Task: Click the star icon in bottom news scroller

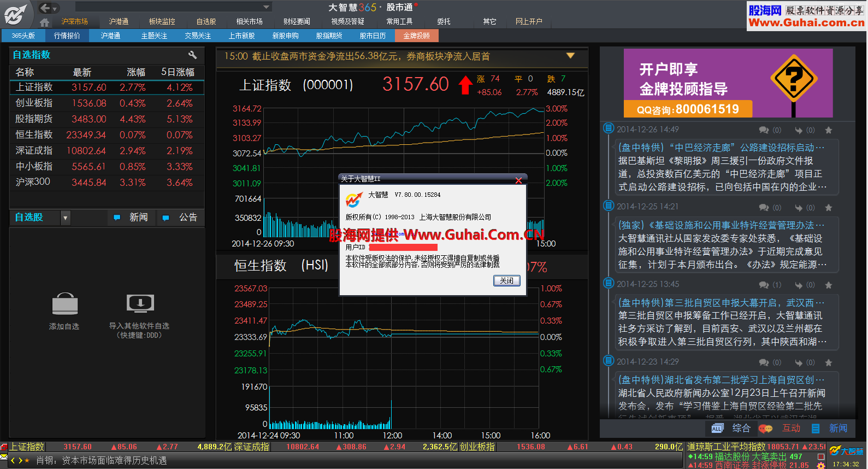Action: tap(27, 461)
